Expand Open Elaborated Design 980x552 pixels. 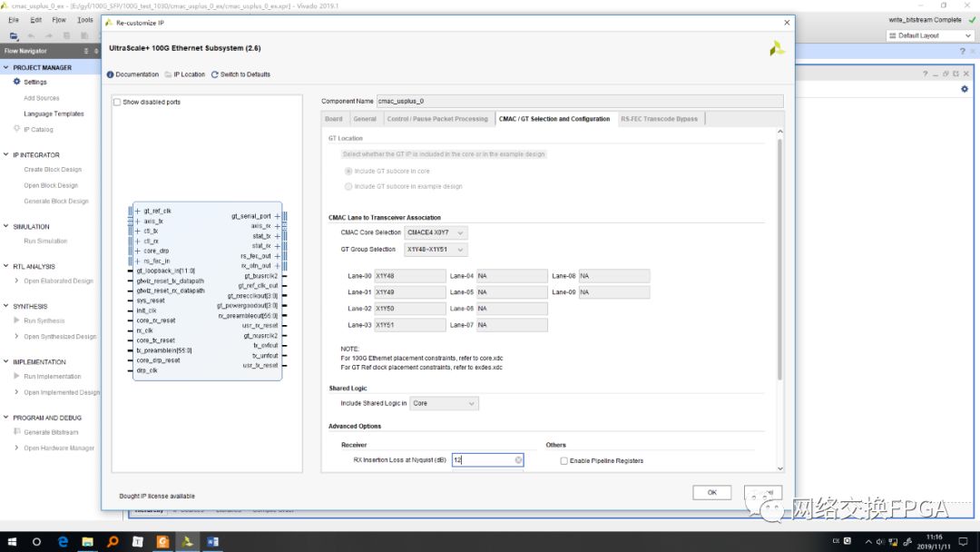[16, 281]
